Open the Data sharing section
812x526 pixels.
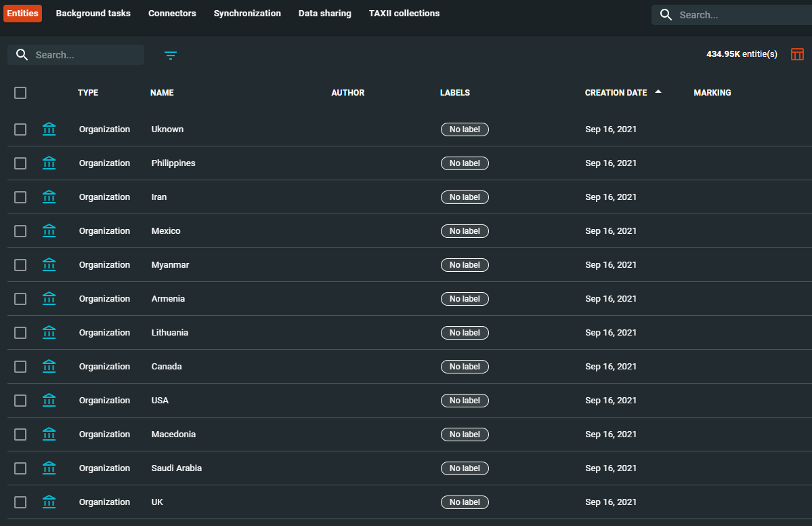(324, 13)
